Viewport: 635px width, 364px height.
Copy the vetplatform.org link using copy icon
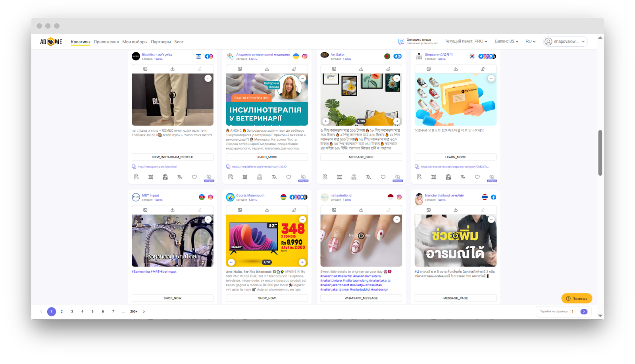228,167
